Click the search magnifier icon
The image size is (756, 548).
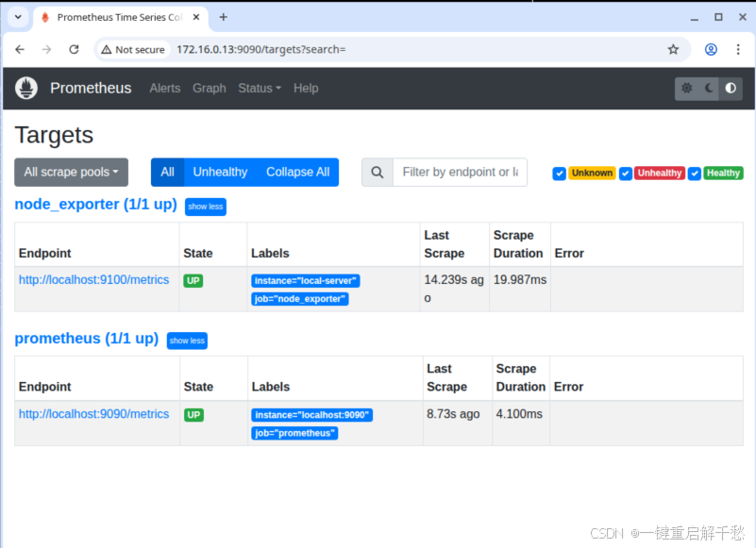click(x=378, y=172)
